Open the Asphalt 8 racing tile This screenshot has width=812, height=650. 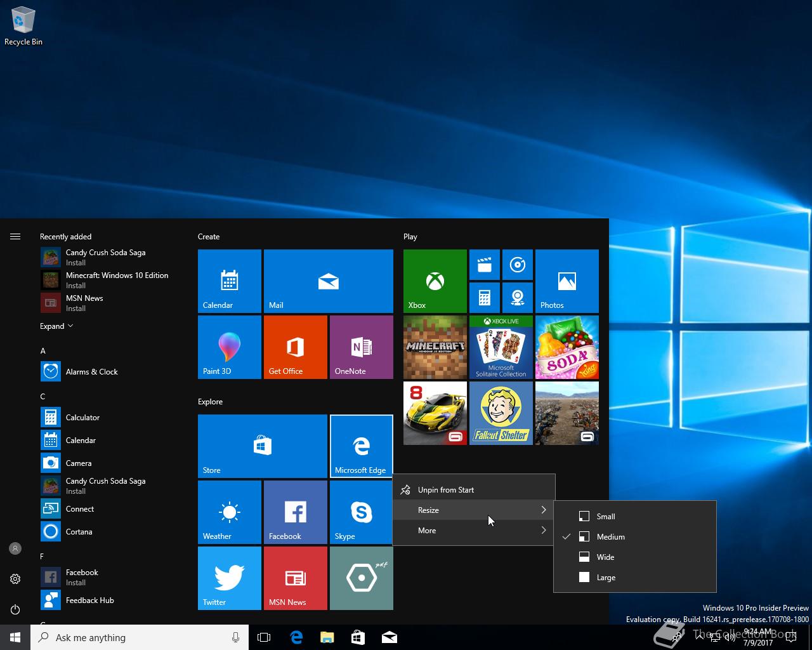pyautogui.click(x=435, y=413)
